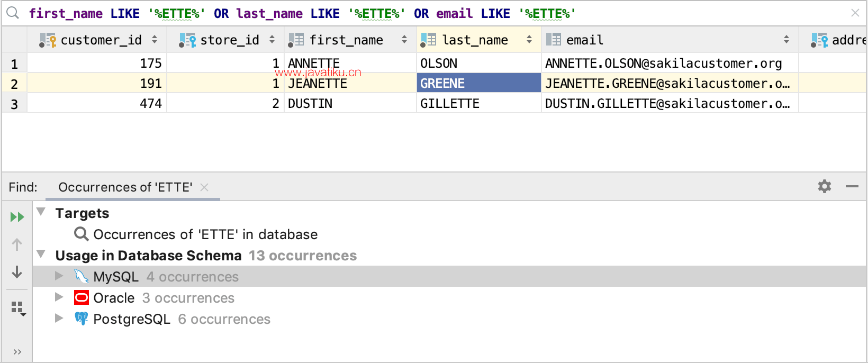Click the PostgreSQL elephant icon

coord(82,319)
